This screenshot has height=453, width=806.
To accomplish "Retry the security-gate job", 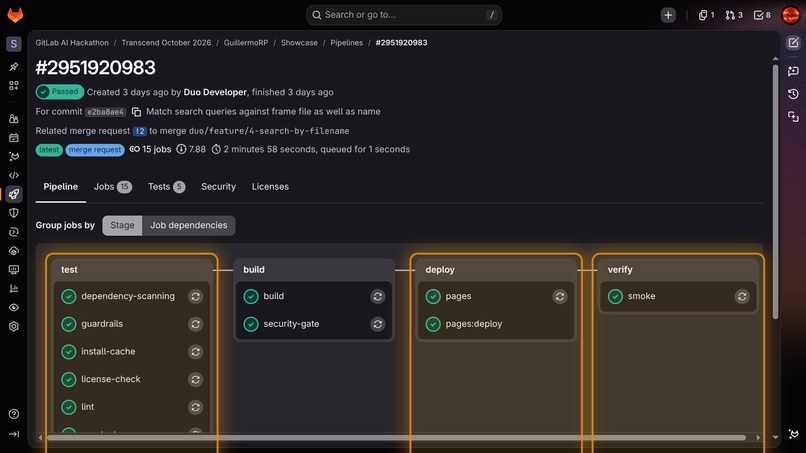I will [x=378, y=324].
